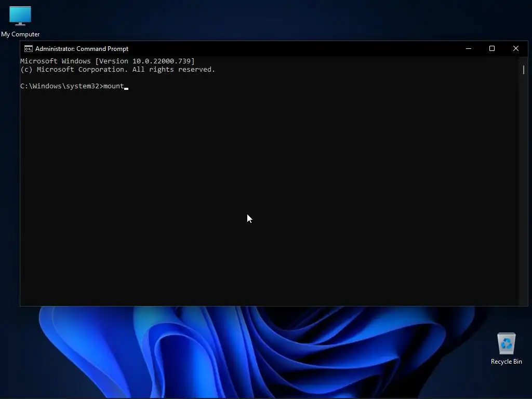Screen dimensions: 532x399
Task: Click the Command Prompt vertical scrollbar thumb
Action: (524, 70)
